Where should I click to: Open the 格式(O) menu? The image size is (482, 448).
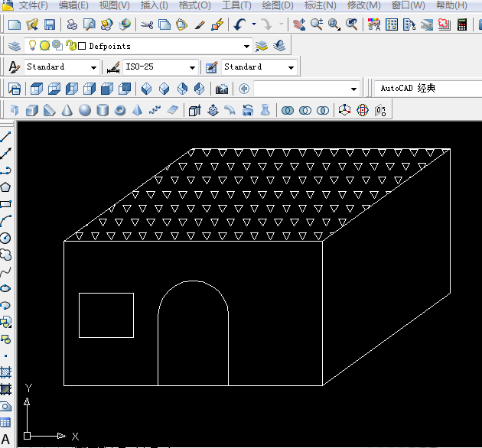(x=194, y=5)
